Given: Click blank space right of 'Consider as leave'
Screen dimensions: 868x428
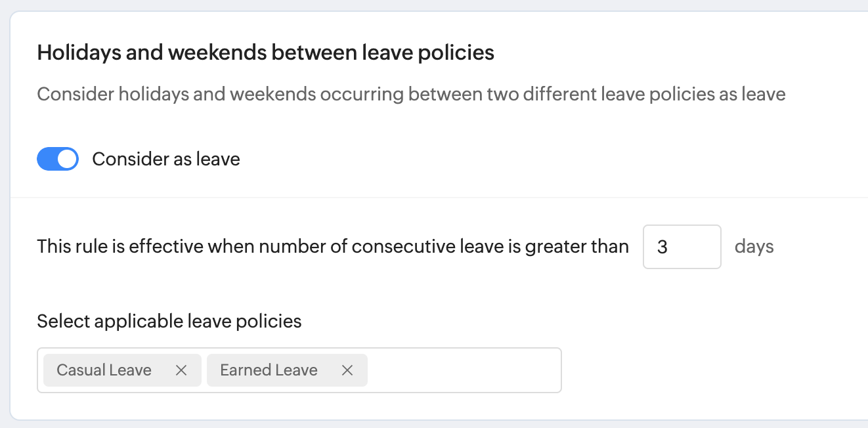Looking at the screenshot, I should pos(525,159).
